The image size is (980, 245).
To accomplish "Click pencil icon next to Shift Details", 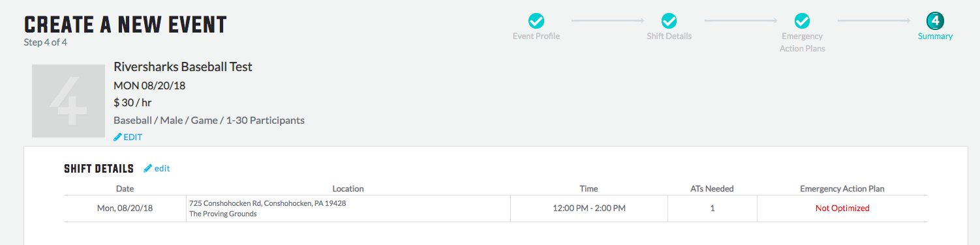I will (148, 168).
